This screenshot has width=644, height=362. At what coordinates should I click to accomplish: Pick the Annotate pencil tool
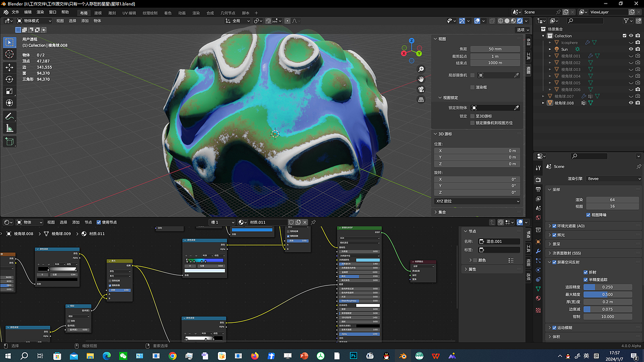pos(10,116)
